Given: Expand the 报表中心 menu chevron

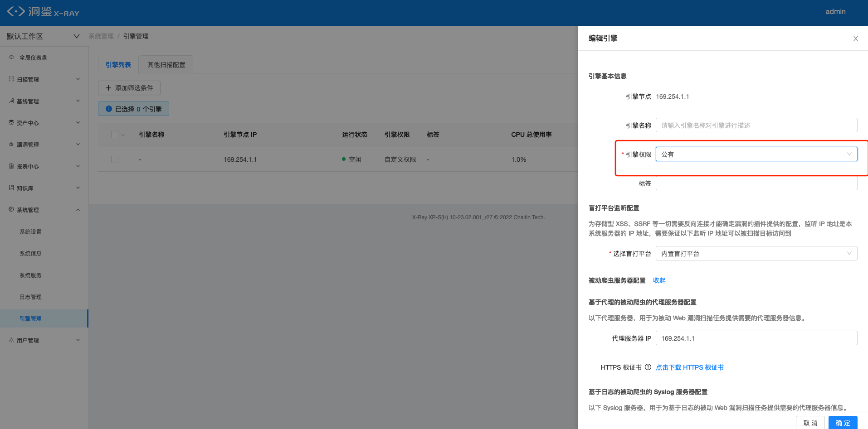Looking at the screenshot, I should 78,166.
